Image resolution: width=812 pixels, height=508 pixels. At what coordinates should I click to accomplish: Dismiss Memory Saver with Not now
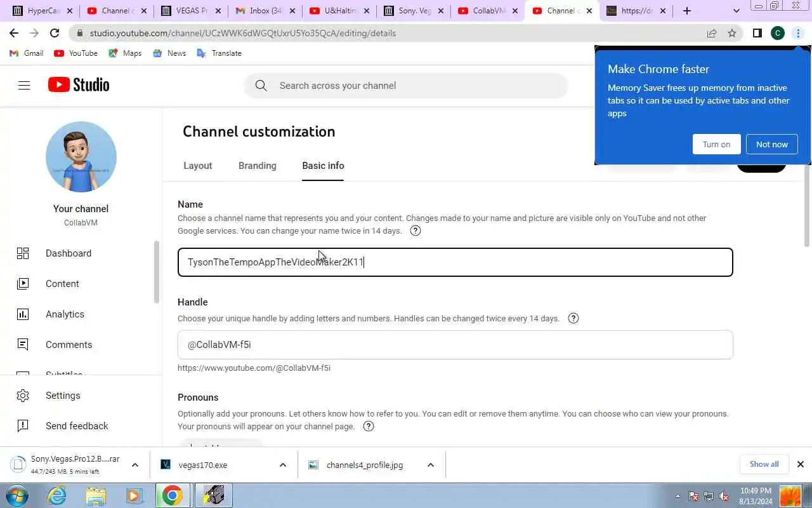[772, 144]
